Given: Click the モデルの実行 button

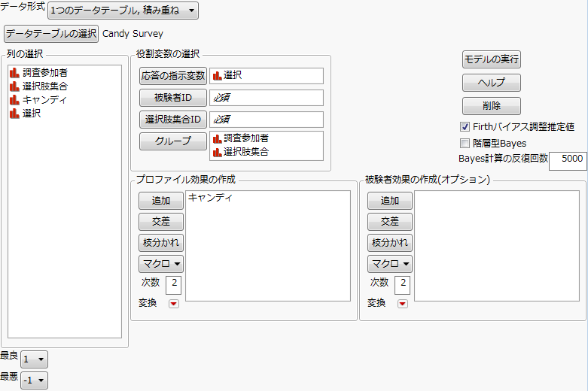Looking at the screenshot, I should pyautogui.click(x=492, y=59).
